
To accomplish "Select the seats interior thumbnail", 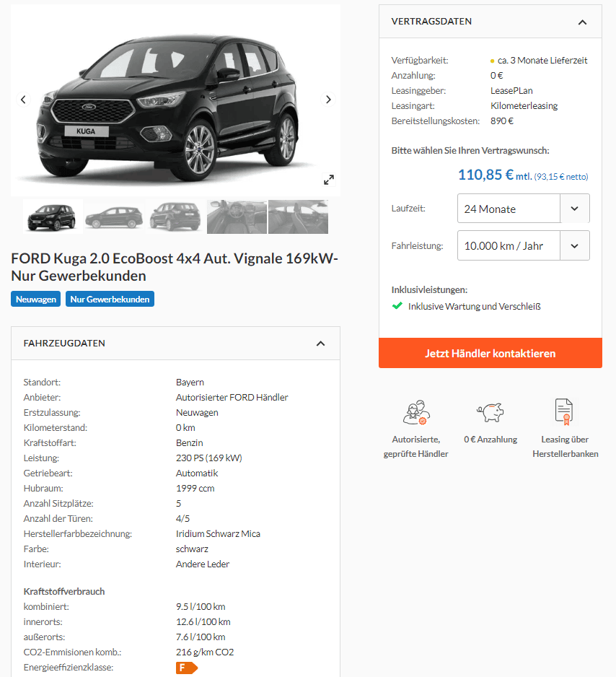I will pos(298,217).
